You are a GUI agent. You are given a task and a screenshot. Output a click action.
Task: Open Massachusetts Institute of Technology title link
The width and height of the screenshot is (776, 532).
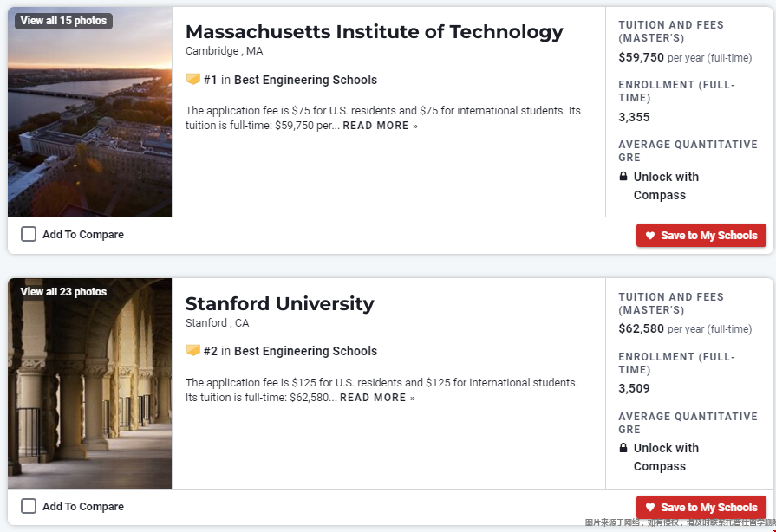point(374,32)
